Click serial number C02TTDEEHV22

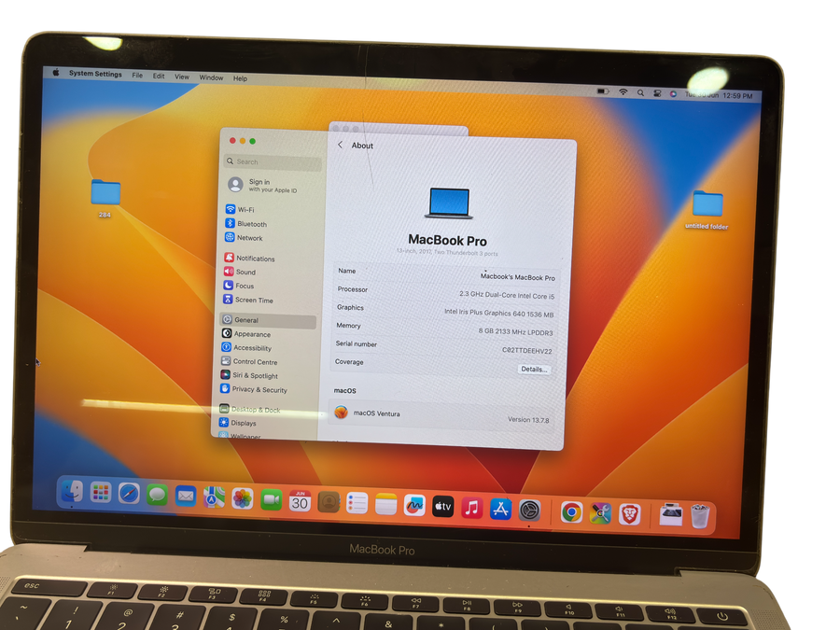526,350
